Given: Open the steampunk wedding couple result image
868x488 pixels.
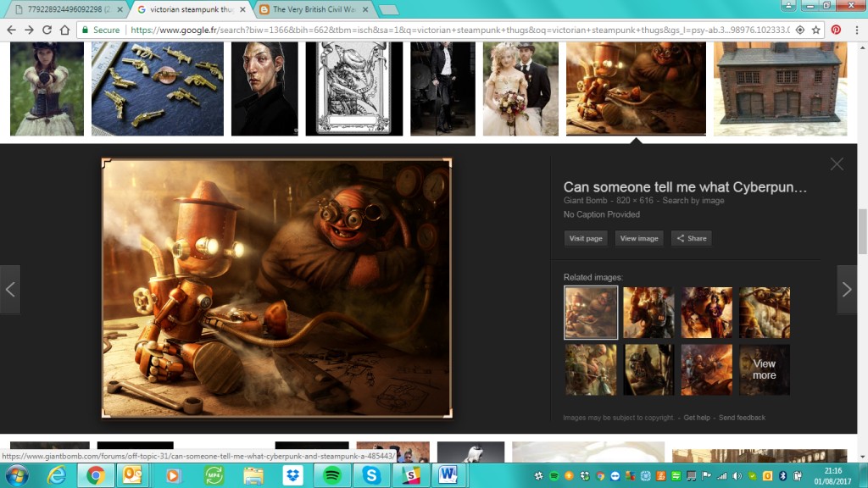Looking at the screenshot, I should 521,88.
